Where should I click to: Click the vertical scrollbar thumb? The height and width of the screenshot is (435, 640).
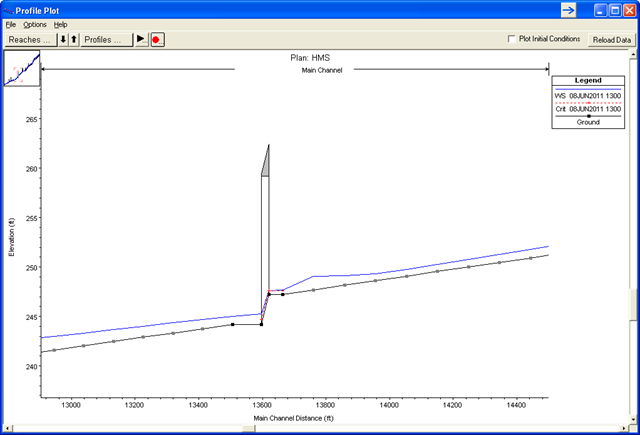633,304
